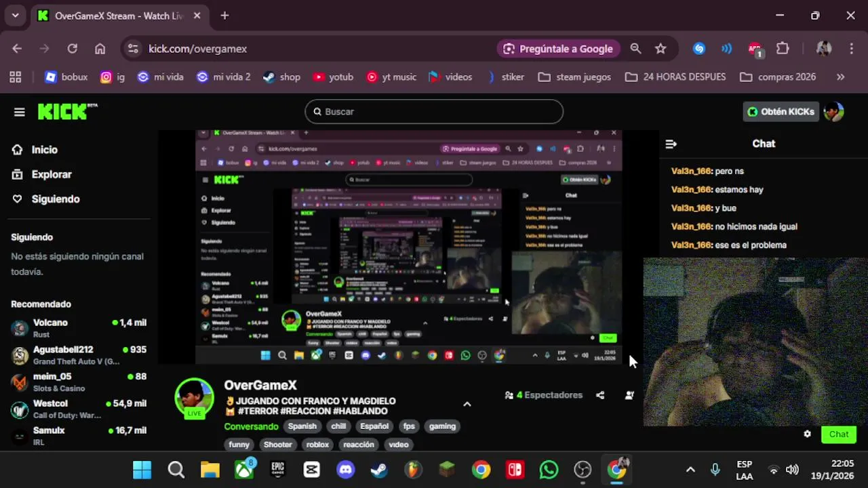Open the zoom magnifier icon in address bar
868x488 pixels.
click(635, 49)
